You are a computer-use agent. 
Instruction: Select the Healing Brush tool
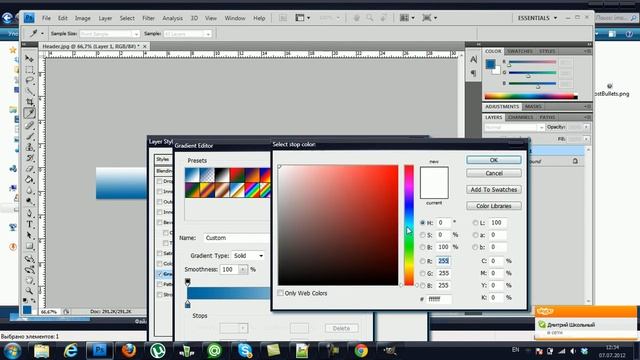point(29,125)
